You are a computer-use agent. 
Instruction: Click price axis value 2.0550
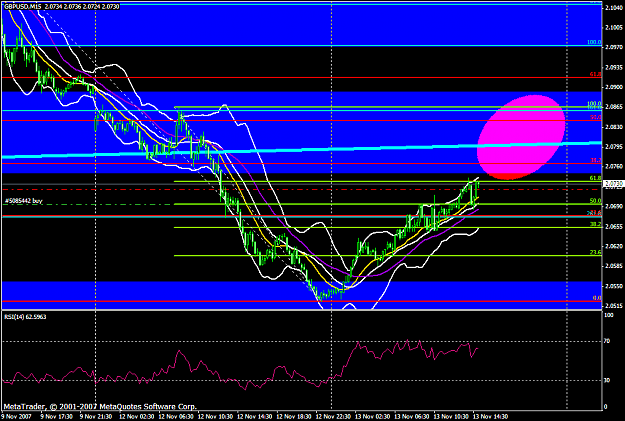pyautogui.click(x=612, y=286)
